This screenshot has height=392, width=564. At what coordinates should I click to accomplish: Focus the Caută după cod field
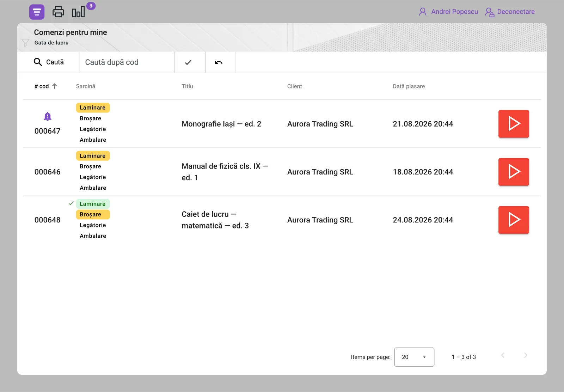pos(127,62)
